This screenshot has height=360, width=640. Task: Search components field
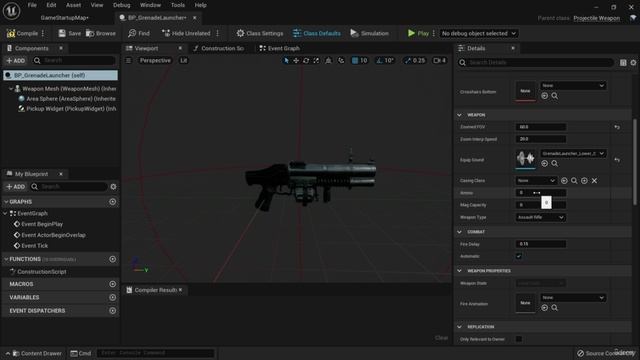pos(74,60)
